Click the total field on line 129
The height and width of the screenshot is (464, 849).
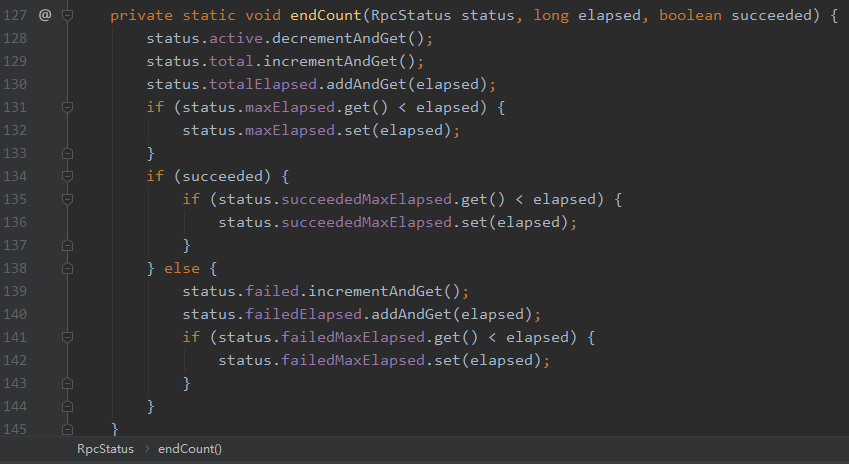231,61
